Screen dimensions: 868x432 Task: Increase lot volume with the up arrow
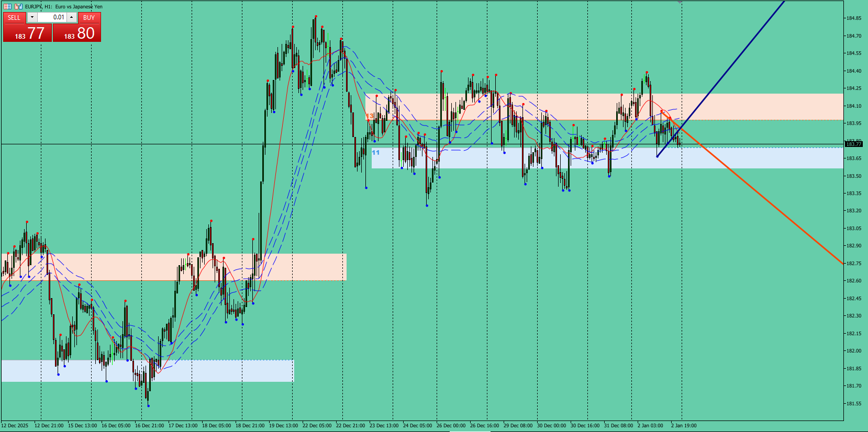(x=72, y=17)
